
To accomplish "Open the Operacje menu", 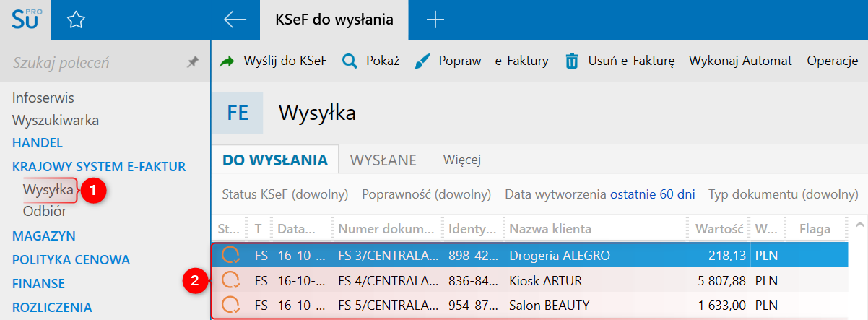I will [832, 61].
